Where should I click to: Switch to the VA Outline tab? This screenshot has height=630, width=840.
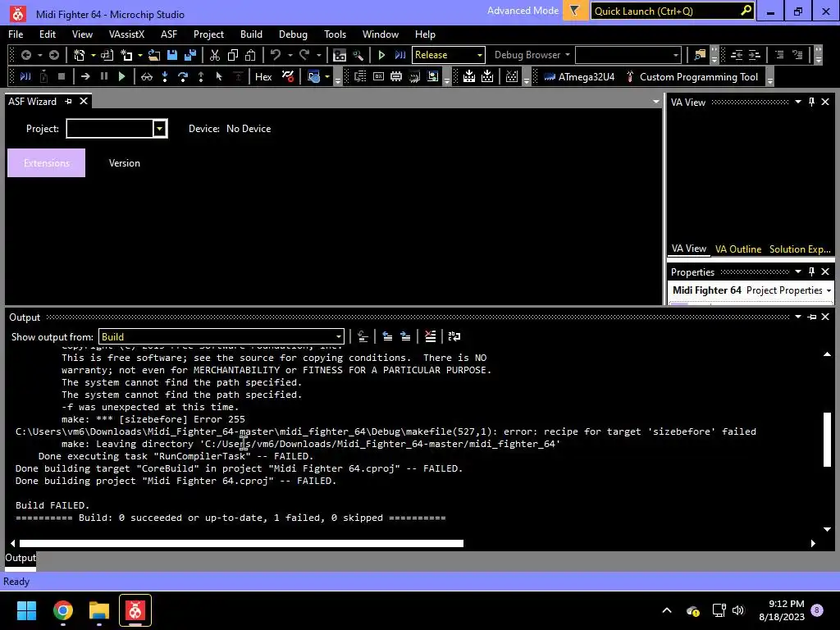coord(737,249)
